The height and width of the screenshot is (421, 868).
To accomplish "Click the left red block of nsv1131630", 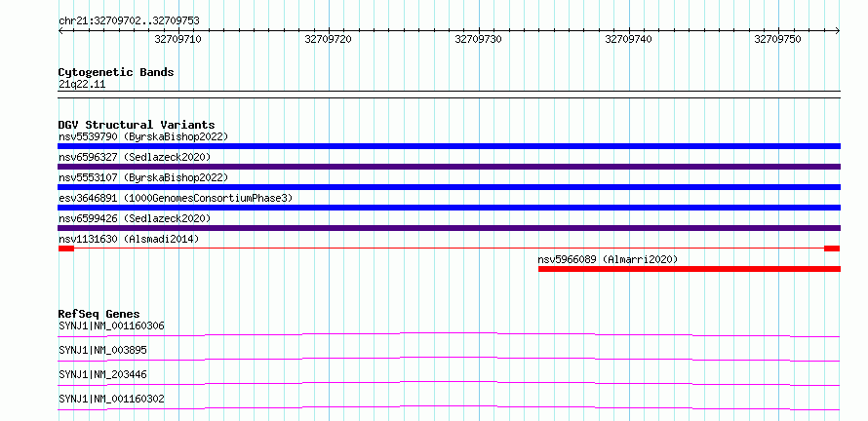I will (x=66, y=249).
